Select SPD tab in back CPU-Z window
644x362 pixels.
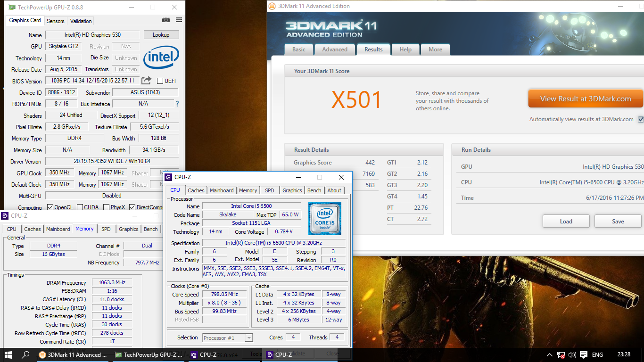pyautogui.click(x=106, y=229)
